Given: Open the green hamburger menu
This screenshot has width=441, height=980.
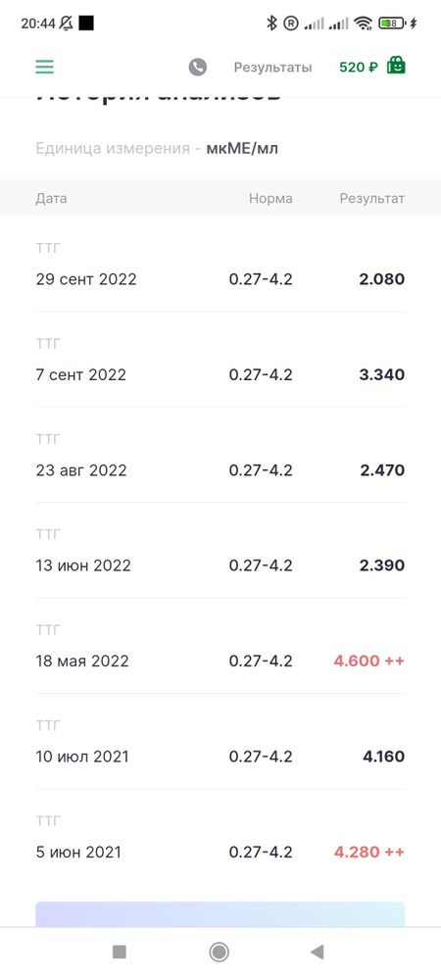Looking at the screenshot, I should tap(44, 67).
